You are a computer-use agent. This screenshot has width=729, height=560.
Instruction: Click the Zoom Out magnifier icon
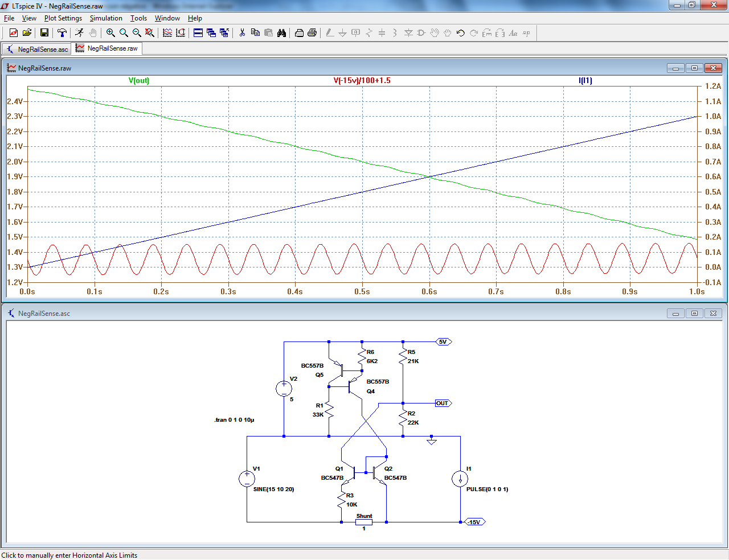coord(137,33)
